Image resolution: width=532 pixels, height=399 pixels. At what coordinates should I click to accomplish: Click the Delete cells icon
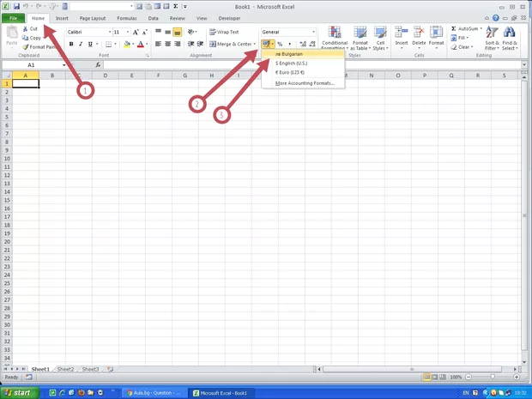tap(419, 33)
